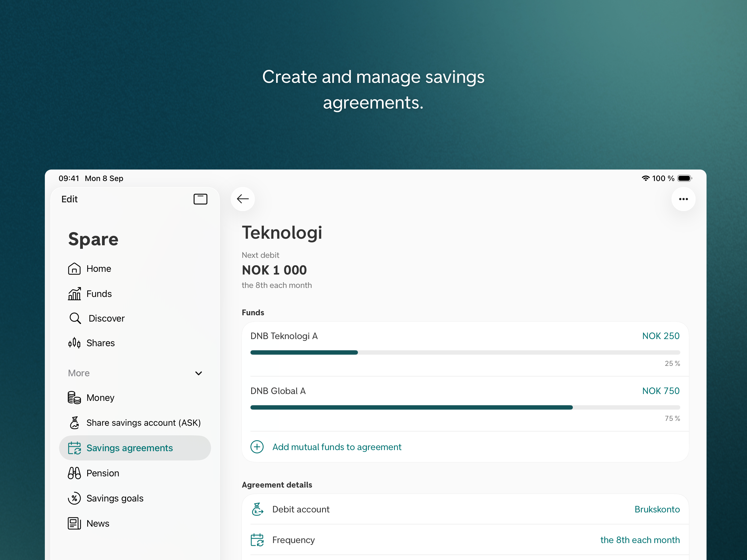Select Savings agreements in sidebar

click(x=135, y=448)
